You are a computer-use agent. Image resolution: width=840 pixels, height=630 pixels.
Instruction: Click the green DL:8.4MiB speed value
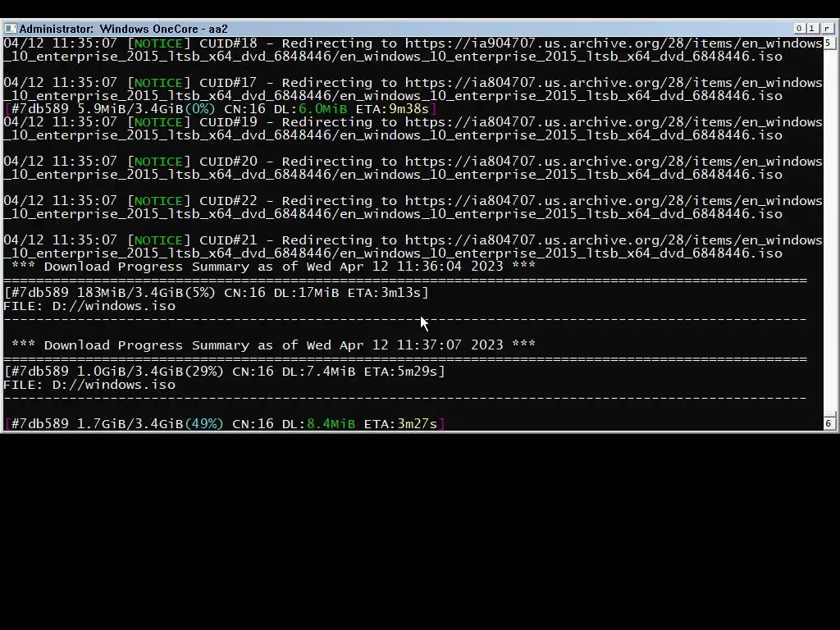pyautogui.click(x=318, y=424)
